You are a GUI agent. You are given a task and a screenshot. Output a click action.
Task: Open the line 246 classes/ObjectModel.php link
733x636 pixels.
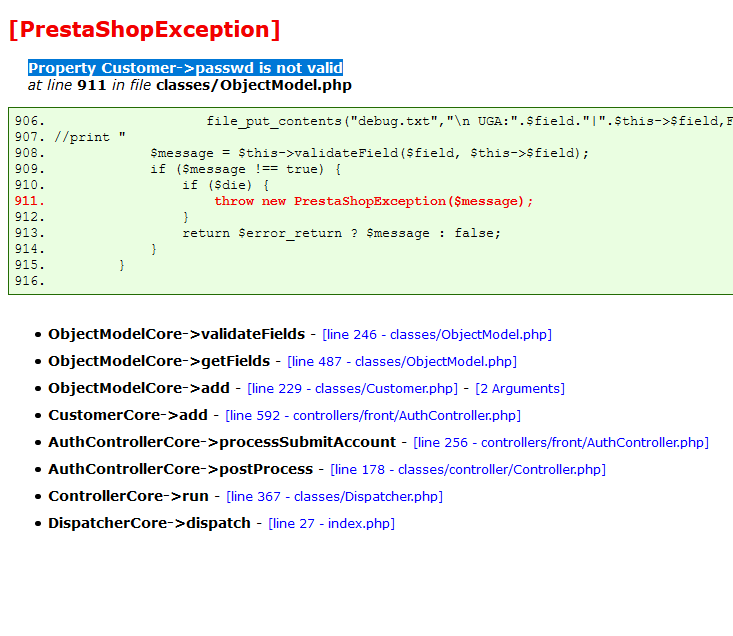(437, 335)
